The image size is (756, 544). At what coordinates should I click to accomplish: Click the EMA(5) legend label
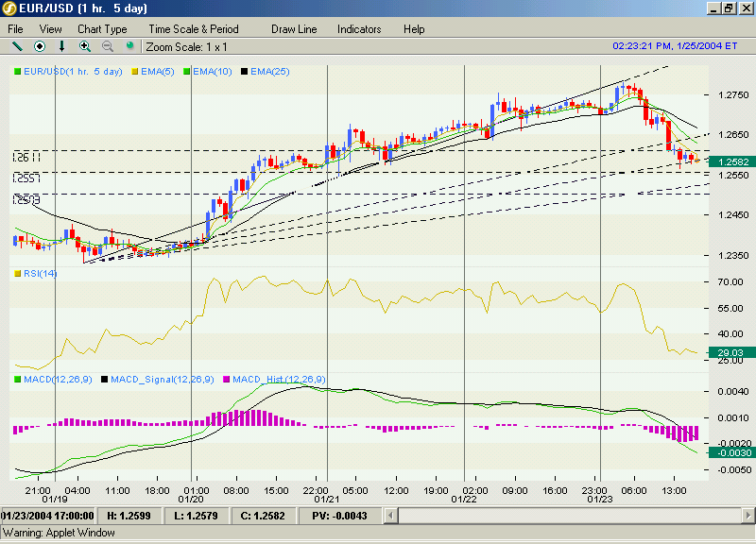(158, 72)
